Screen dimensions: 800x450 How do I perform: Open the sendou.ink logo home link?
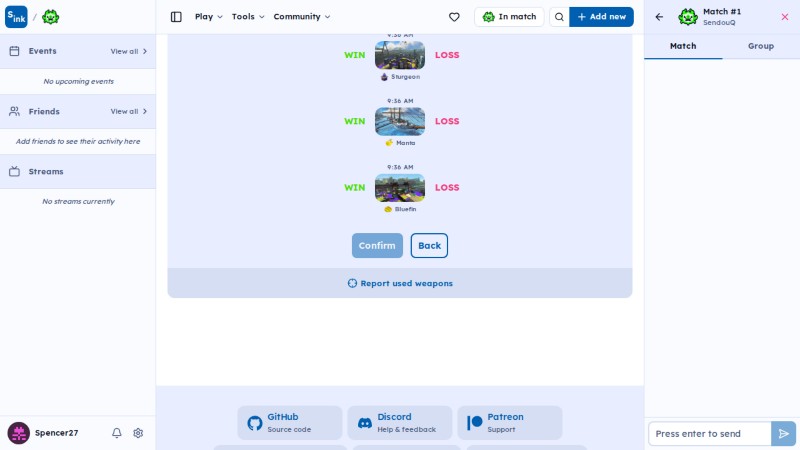[16, 17]
